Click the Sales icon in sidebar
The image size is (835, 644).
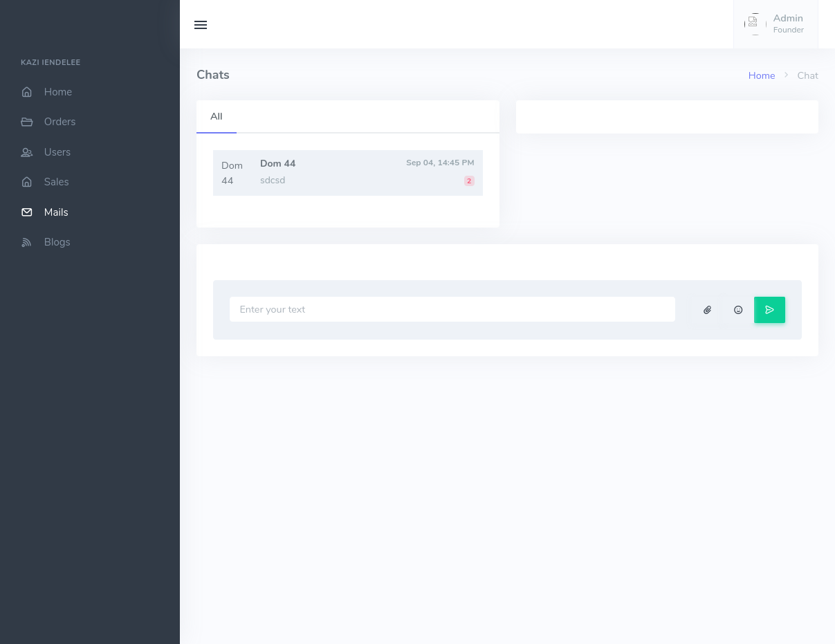27,182
